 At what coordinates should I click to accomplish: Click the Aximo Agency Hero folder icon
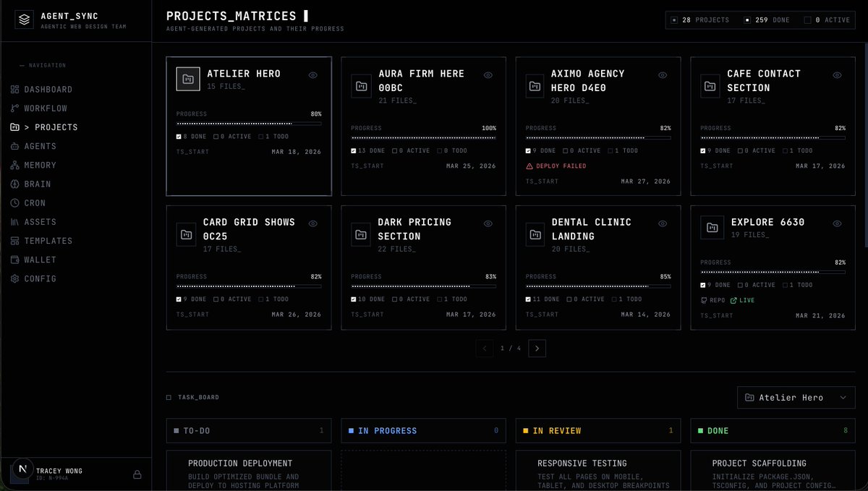pyautogui.click(x=535, y=86)
